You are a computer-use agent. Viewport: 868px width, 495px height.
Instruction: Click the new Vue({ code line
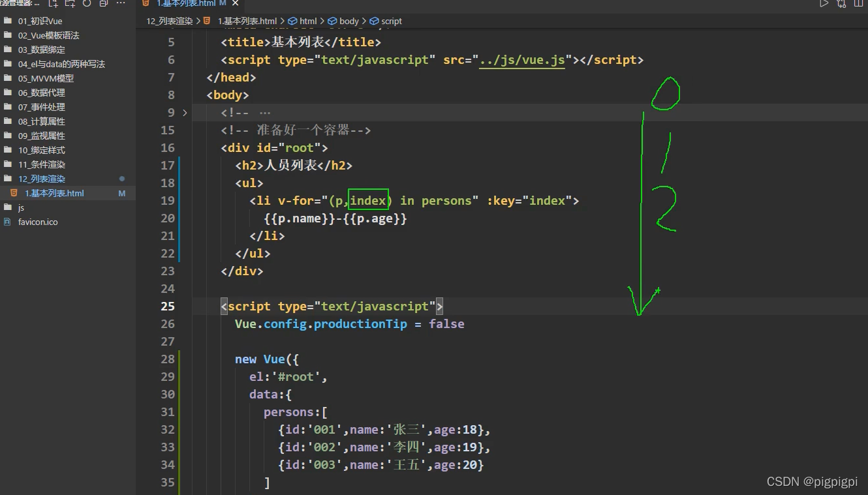(x=267, y=359)
